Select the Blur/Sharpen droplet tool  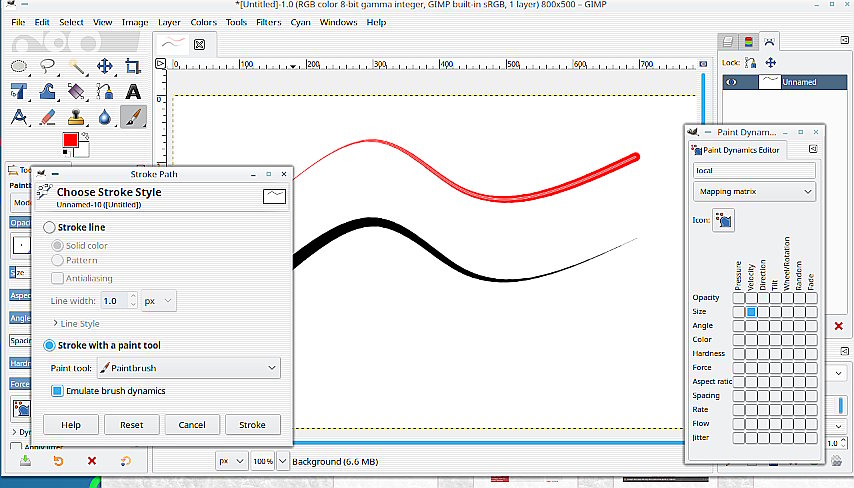coord(105,117)
